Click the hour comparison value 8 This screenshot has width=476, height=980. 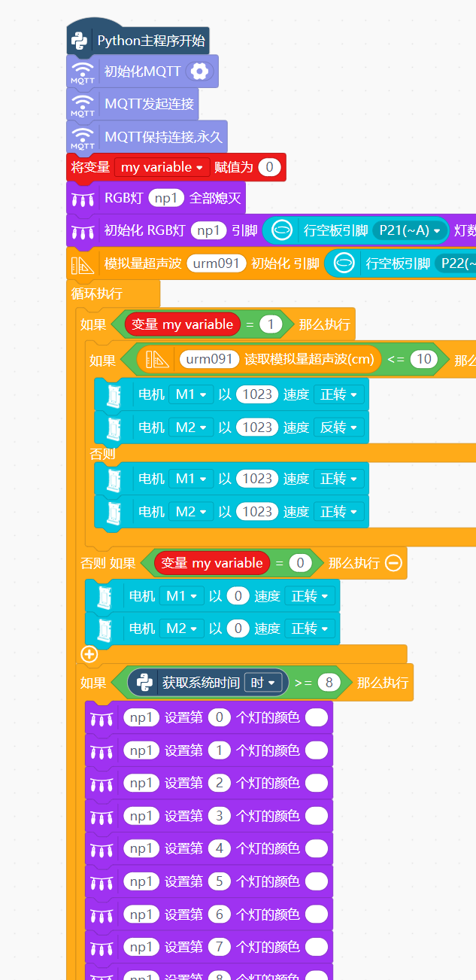tap(329, 683)
